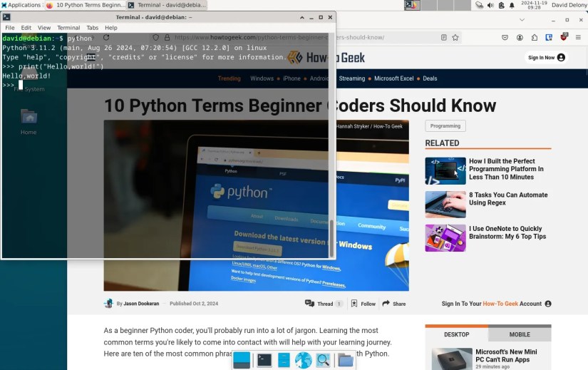Switch to the Firefox '10 Python Terms Beginn...' taskbar button
The image size is (588, 370).
86,5
